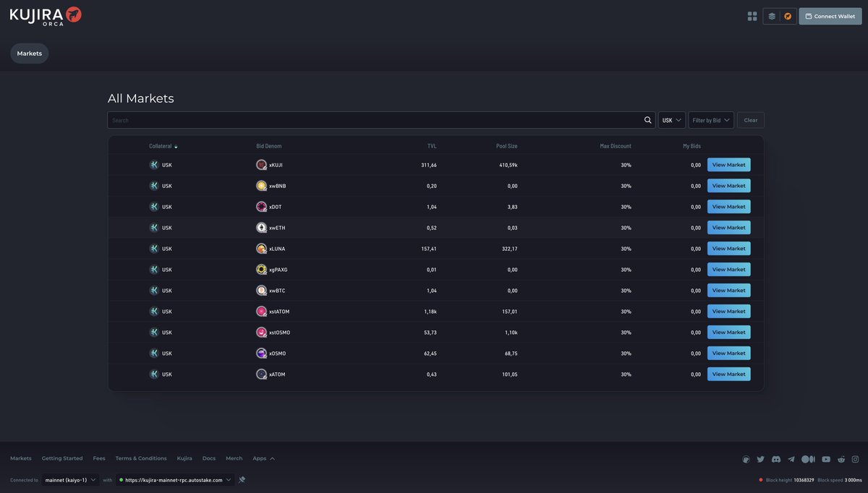
Task: View Market for the xDOT row
Action: [729, 207]
